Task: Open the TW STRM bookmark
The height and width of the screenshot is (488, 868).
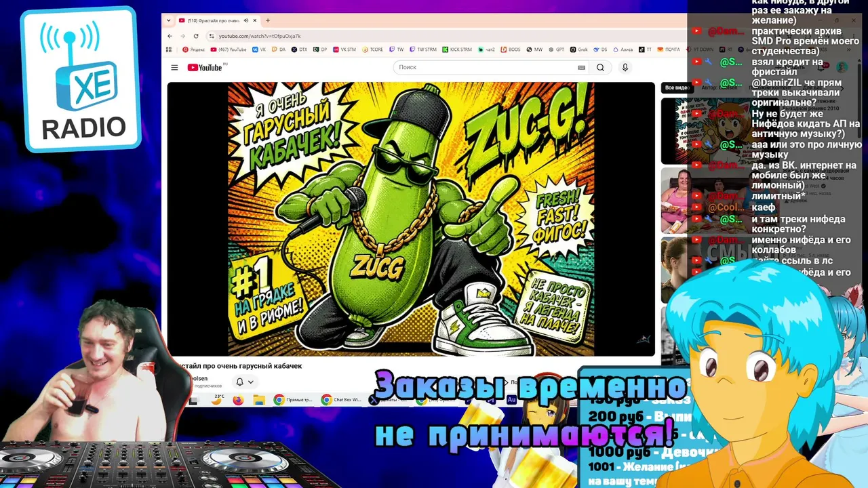Action: coord(423,49)
